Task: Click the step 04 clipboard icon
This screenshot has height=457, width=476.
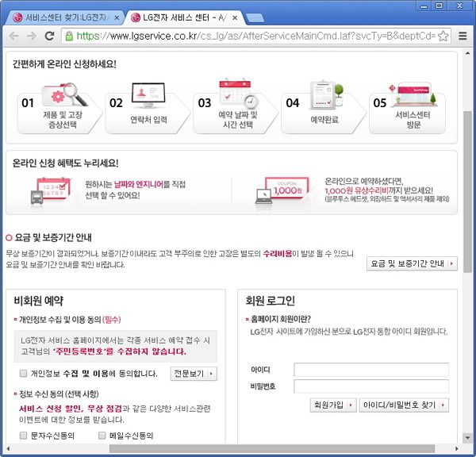Action: (x=327, y=94)
